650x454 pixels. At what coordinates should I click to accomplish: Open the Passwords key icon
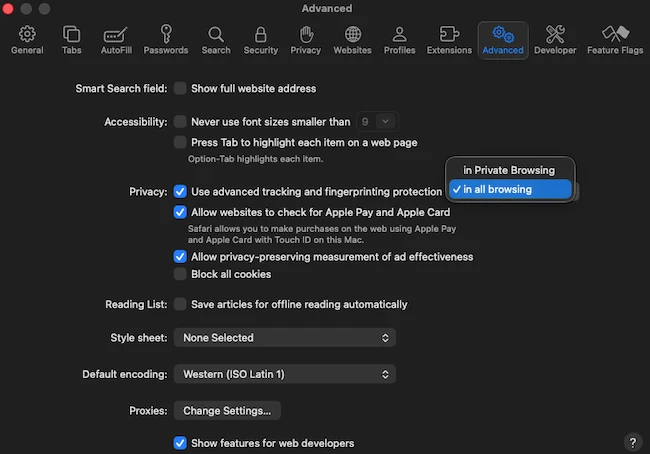[x=165, y=40]
